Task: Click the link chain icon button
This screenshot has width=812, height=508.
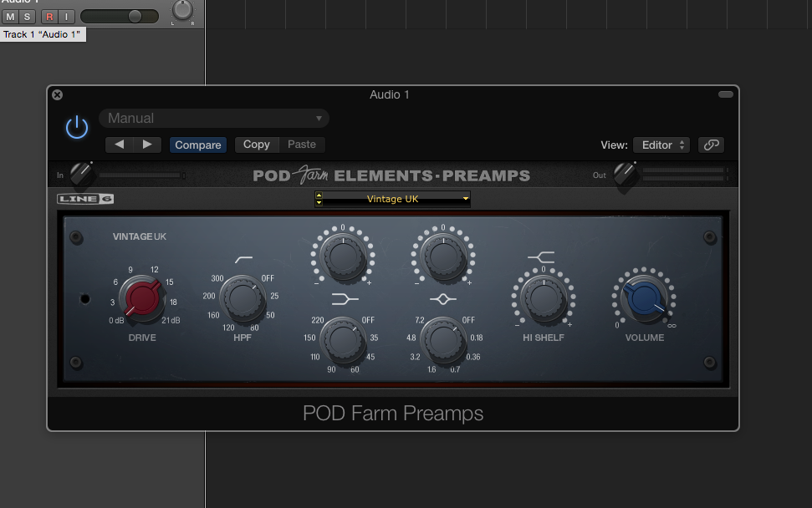Action: point(711,145)
